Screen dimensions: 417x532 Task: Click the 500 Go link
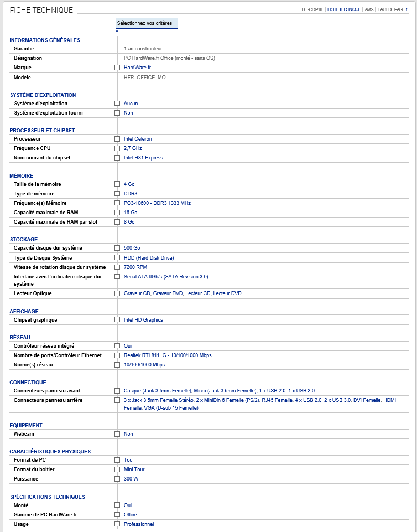132,248
